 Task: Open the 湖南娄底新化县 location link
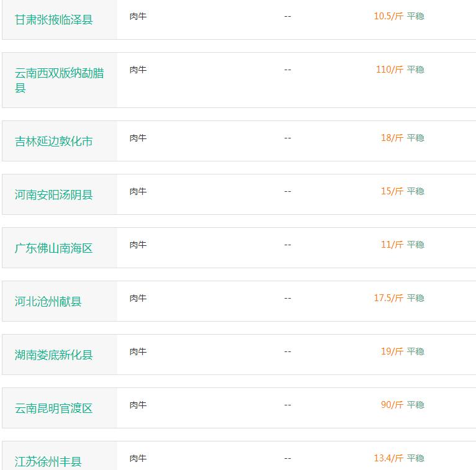[54, 355]
